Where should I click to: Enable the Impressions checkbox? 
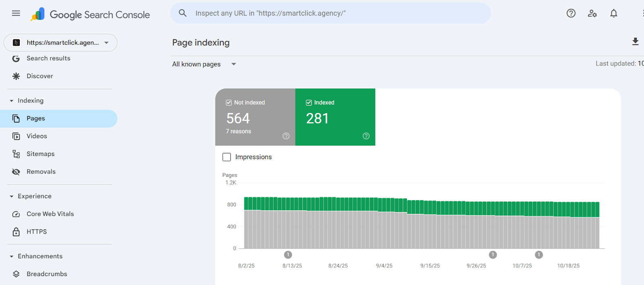(227, 157)
